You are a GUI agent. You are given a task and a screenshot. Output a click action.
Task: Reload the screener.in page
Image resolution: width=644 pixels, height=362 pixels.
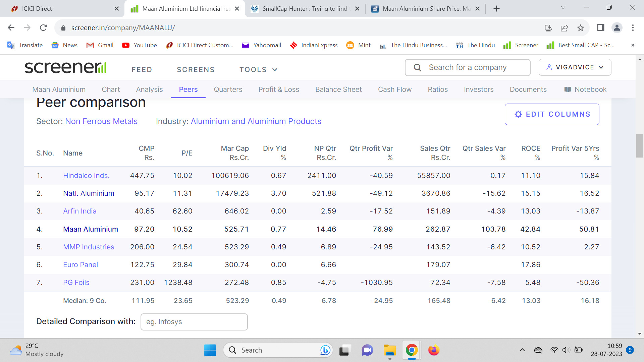tap(43, 28)
